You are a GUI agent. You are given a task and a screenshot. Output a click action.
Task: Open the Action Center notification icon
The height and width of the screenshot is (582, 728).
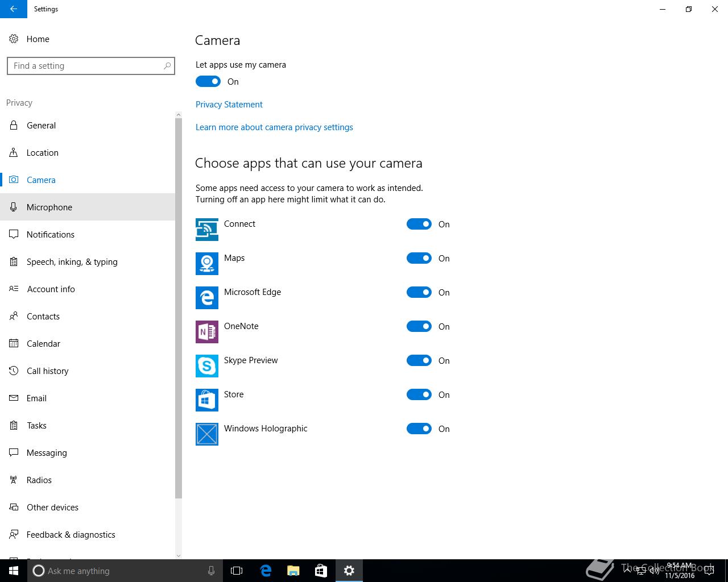click(x=709, y=571)
